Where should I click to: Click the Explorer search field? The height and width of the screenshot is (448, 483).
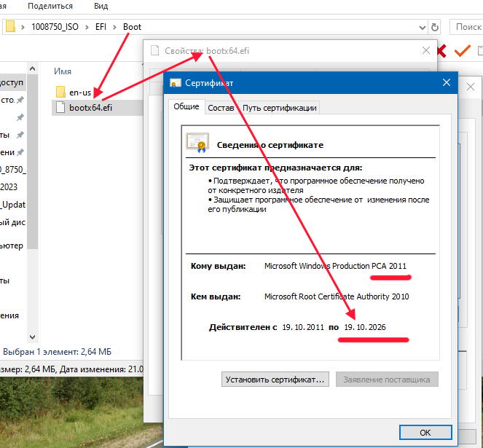coord(466,27)
